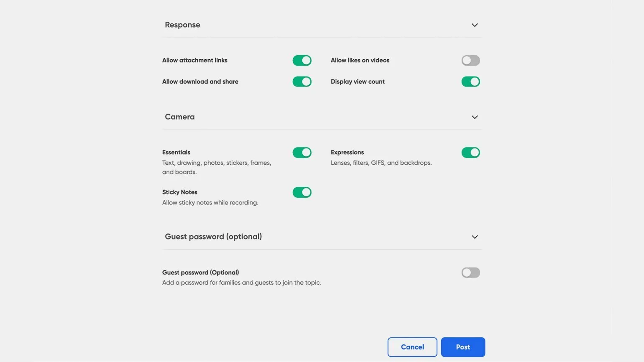Switch off the Expressions camera toggle
The width and height of the screenshot is (644, 362).
click(x=470, y=153)
